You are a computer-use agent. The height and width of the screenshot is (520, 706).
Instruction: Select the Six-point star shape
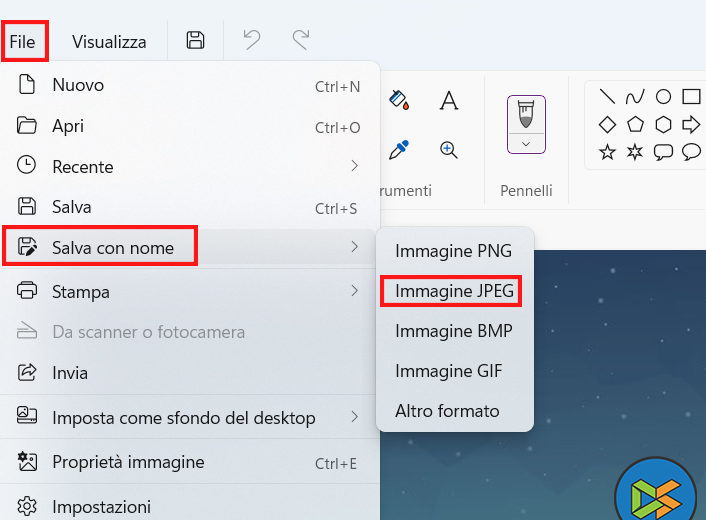635,152
